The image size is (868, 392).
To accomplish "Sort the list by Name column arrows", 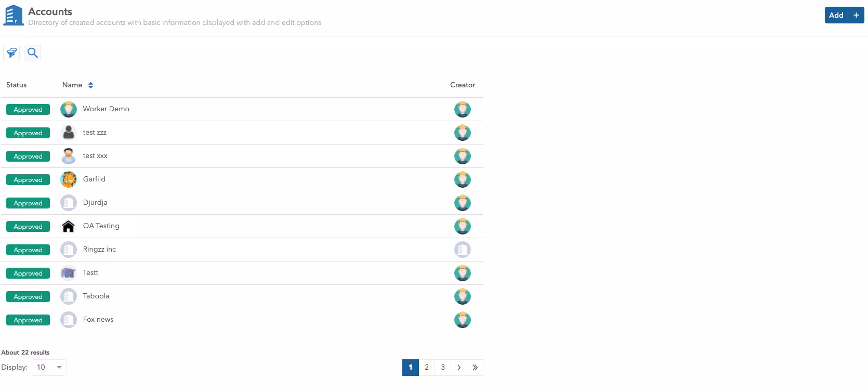I will pos(90,85).
